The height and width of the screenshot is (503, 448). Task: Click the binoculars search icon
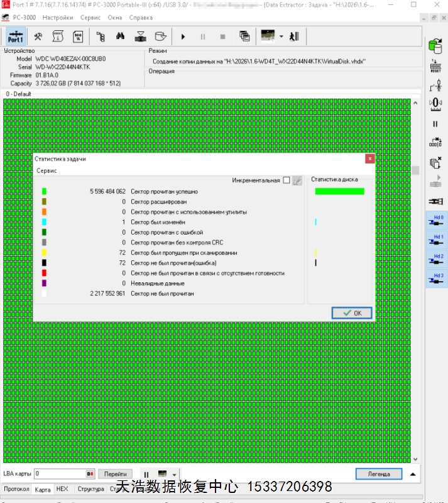(121, 36)
